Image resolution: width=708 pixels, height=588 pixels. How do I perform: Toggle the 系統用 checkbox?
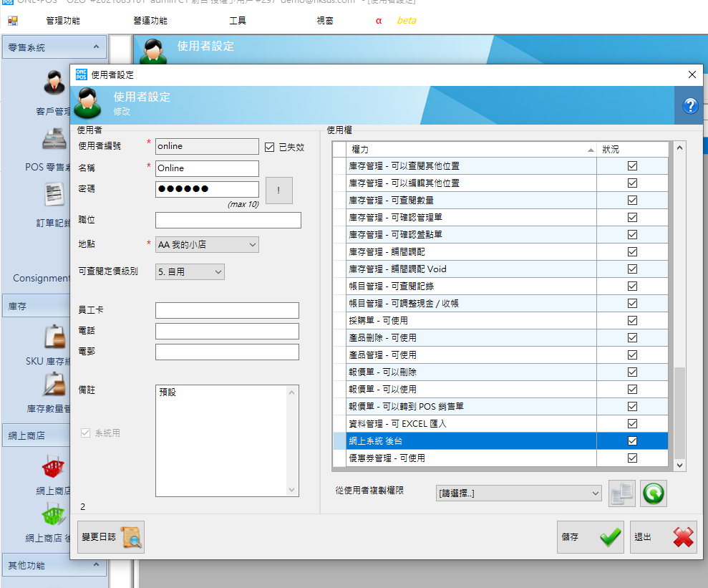click(x=85, y=433)
